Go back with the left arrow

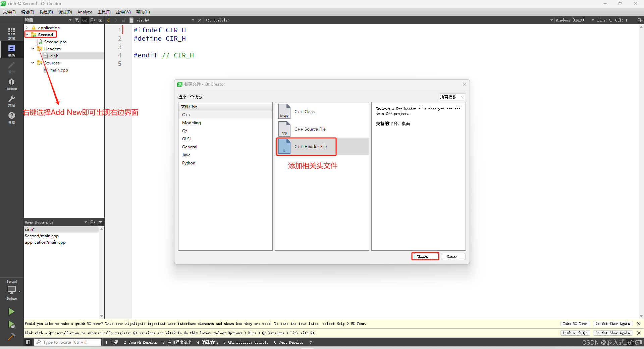point(109,20)
